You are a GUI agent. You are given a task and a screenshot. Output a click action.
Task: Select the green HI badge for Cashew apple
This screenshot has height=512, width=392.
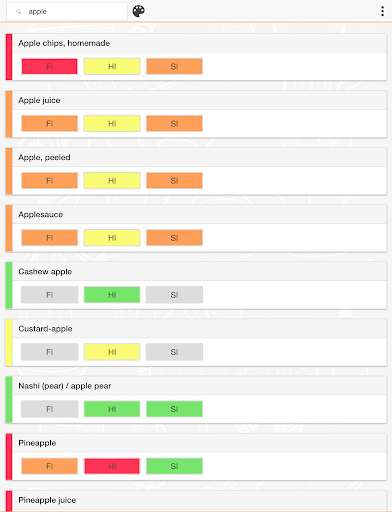pos(112,295)
